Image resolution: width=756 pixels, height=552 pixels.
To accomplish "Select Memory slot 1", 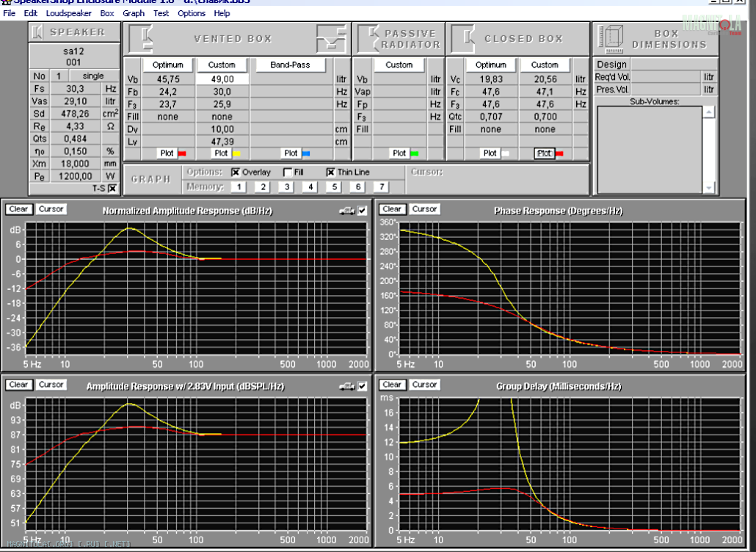I will click(239, 187).
